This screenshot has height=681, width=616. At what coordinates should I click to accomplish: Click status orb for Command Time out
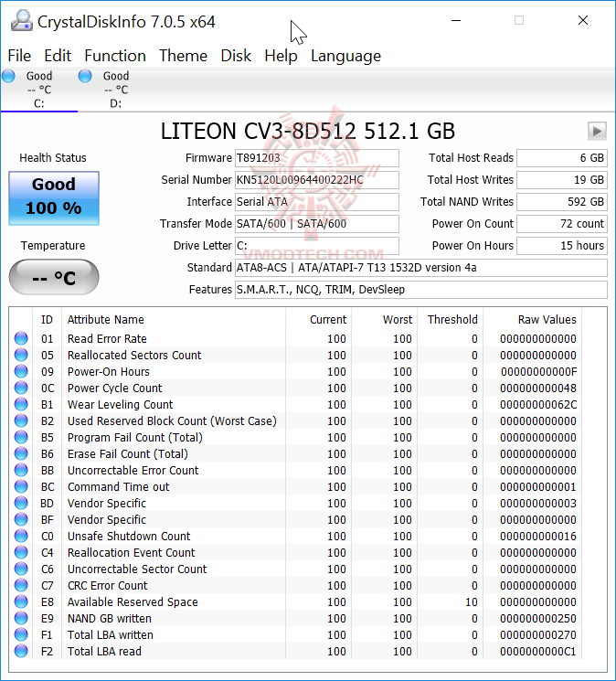21,486
